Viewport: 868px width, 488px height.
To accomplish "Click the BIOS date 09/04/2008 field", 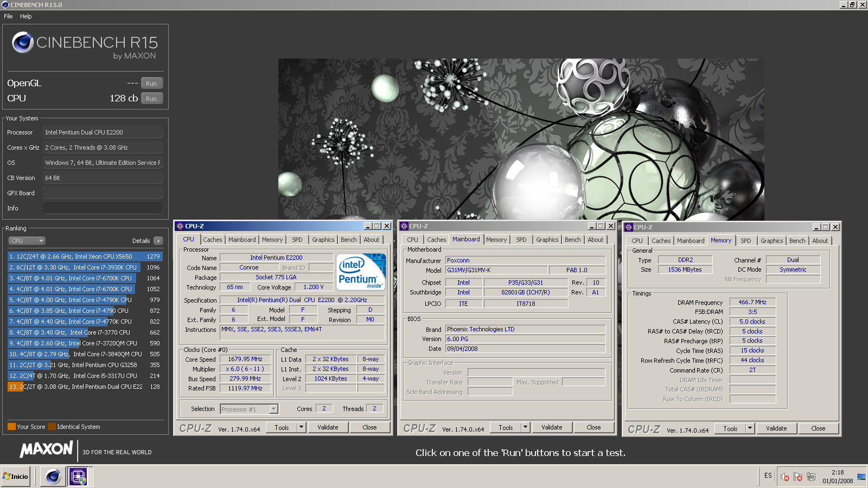I will click(525, 349).
